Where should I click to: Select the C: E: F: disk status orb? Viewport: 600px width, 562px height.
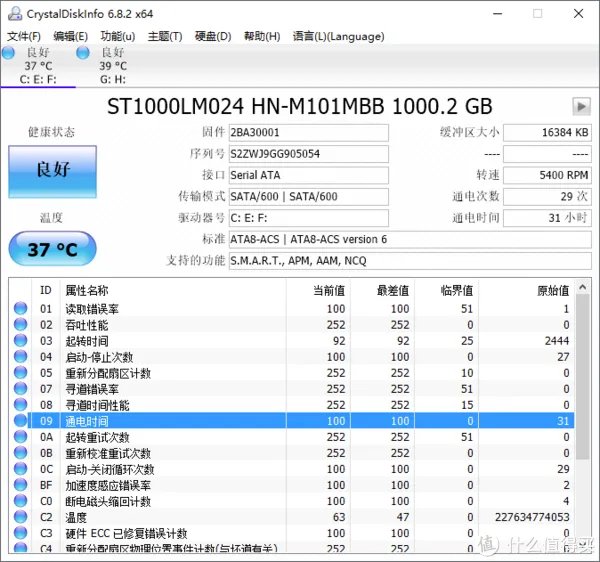(8, 53)
